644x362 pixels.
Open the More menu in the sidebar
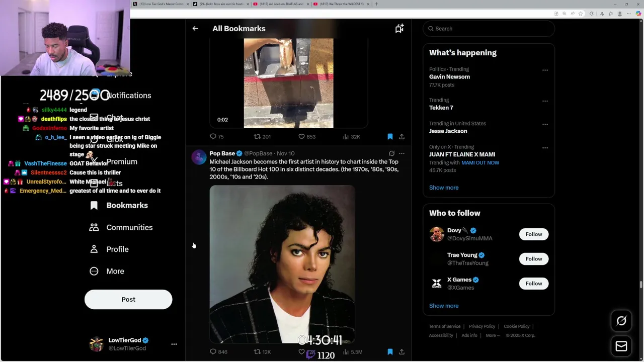[107, 271]
